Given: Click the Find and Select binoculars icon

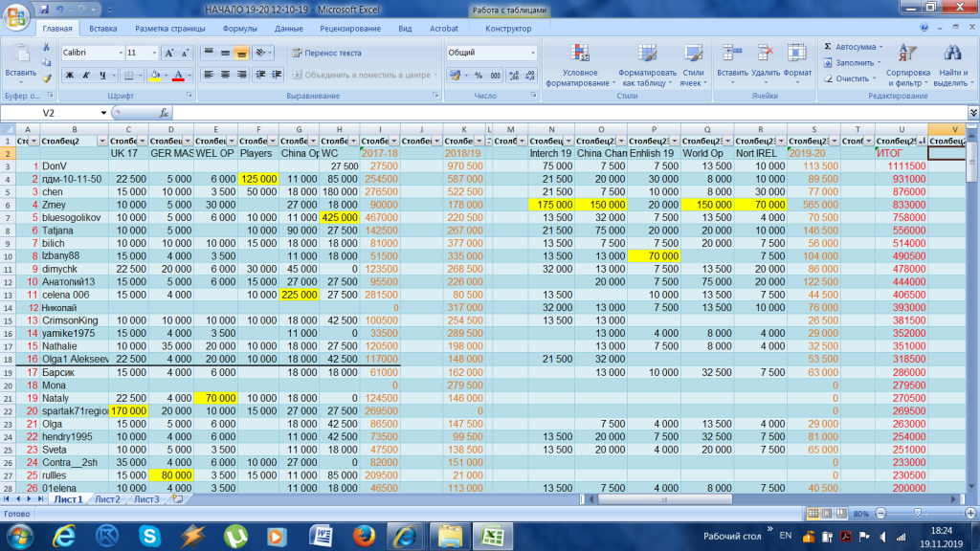Looking at the screenshot, I should (x=952, y=54).
